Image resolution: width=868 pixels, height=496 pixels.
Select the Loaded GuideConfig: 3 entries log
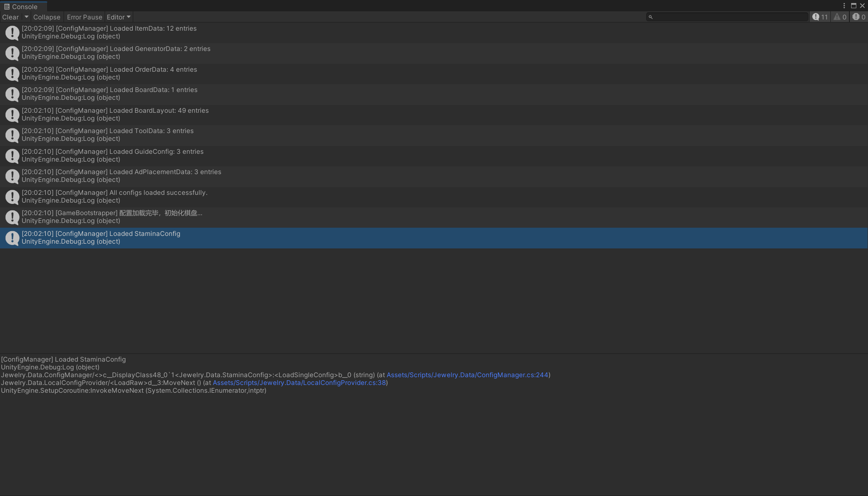(x=434, y=156)
